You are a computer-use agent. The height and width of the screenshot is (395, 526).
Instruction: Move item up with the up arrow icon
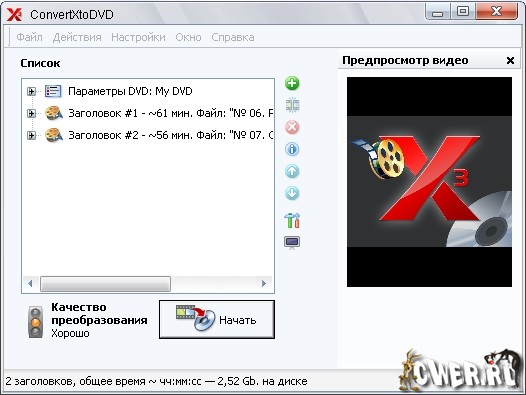pyautogui.click(x=292, y=171)
